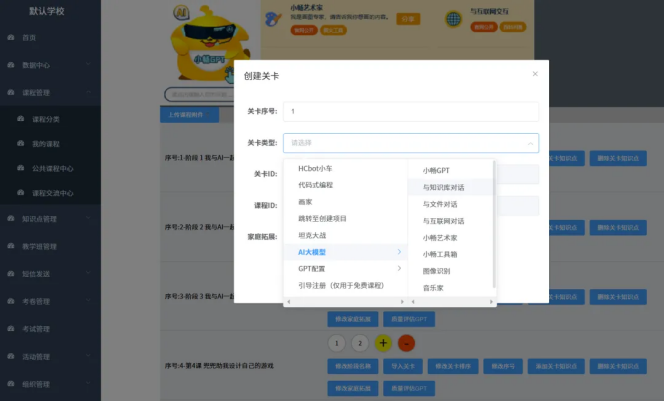665x402 pixels.
Task: Expand the 知识点管理 sidebar chevron
Action: click(88, 218)
